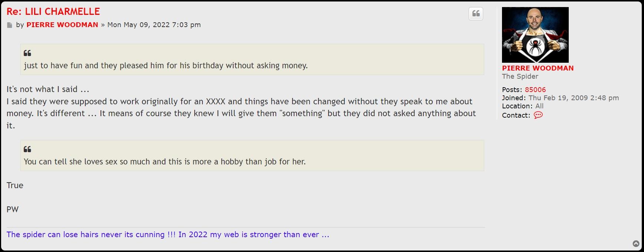
Task: Click the "It's not what I said" line
Action: click(x=48, y=89)
